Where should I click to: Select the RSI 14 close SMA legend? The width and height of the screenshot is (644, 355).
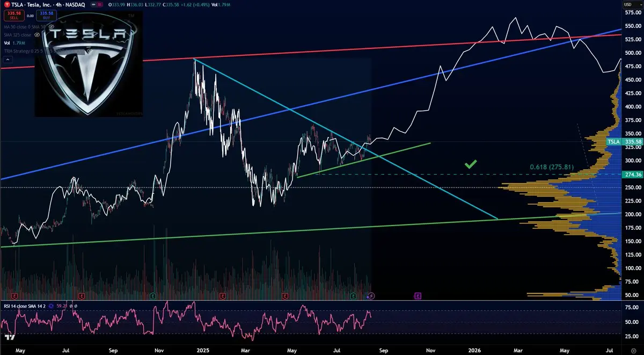tap(24, 306)
